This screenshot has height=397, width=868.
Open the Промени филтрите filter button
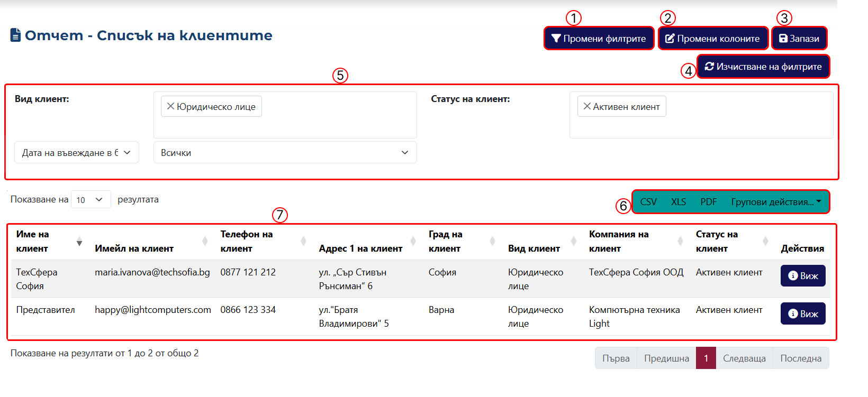(599, 39)
